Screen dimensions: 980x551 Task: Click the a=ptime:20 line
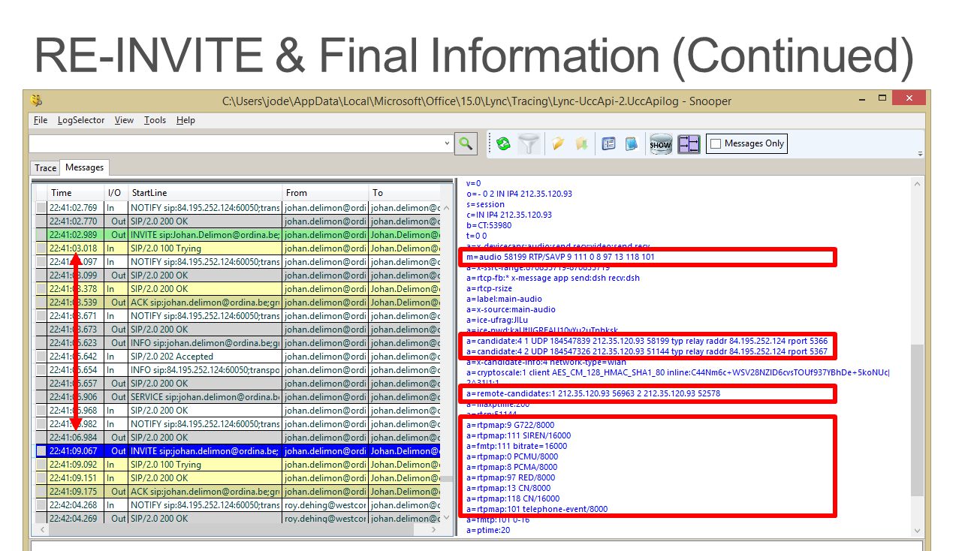[488, 530]
